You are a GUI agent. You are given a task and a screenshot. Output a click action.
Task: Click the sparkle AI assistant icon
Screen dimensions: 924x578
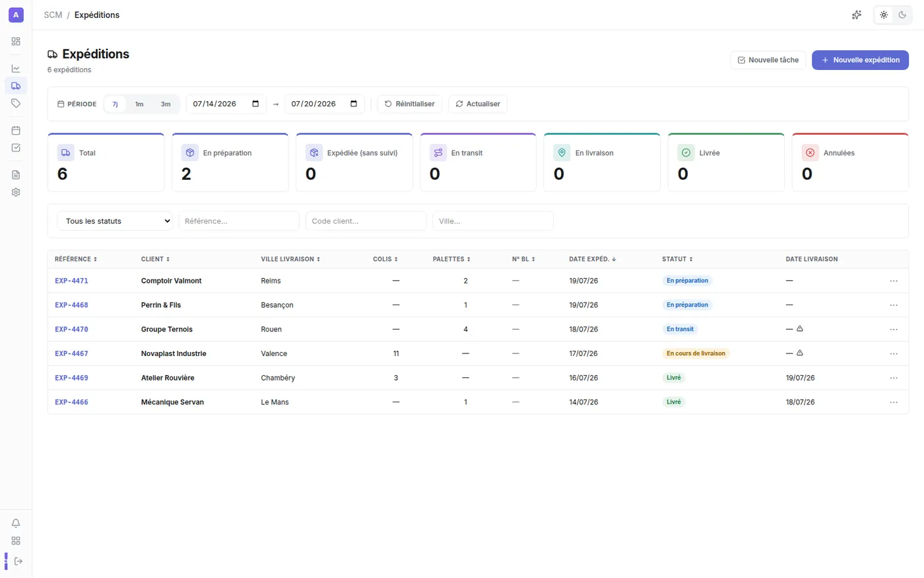click(x=857, y=15)
